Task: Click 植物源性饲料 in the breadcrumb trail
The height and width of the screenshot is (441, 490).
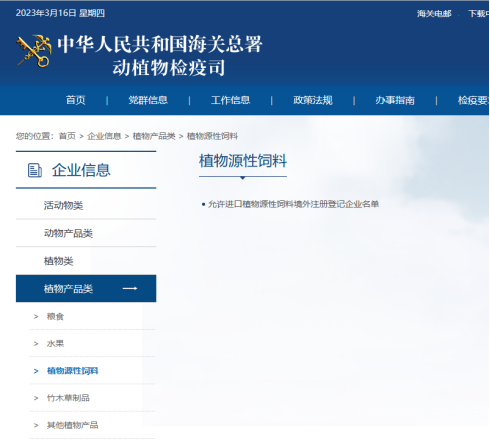Action: coord(212,136)
